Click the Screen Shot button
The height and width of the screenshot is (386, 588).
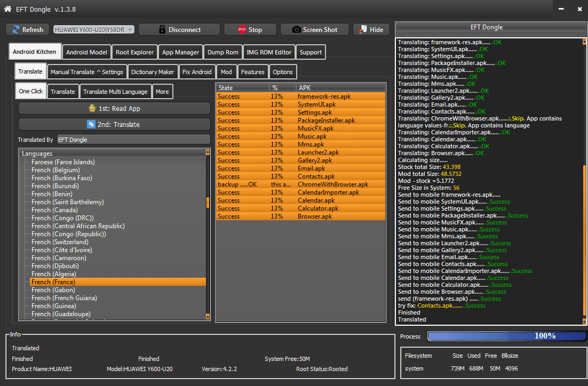[x=315, y=30]
